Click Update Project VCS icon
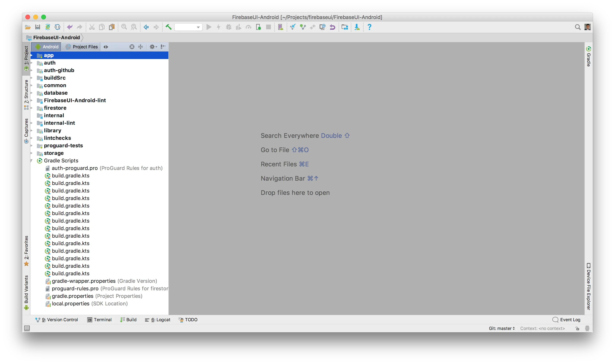Viewport: 615px width, 364px height. [293, 27]
